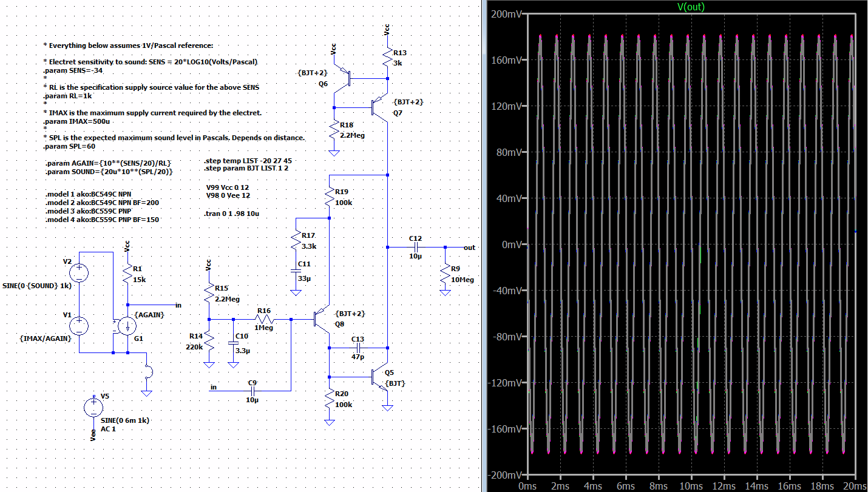
Task: Click resistor R13 3k symbol
Action: point(387,58)
